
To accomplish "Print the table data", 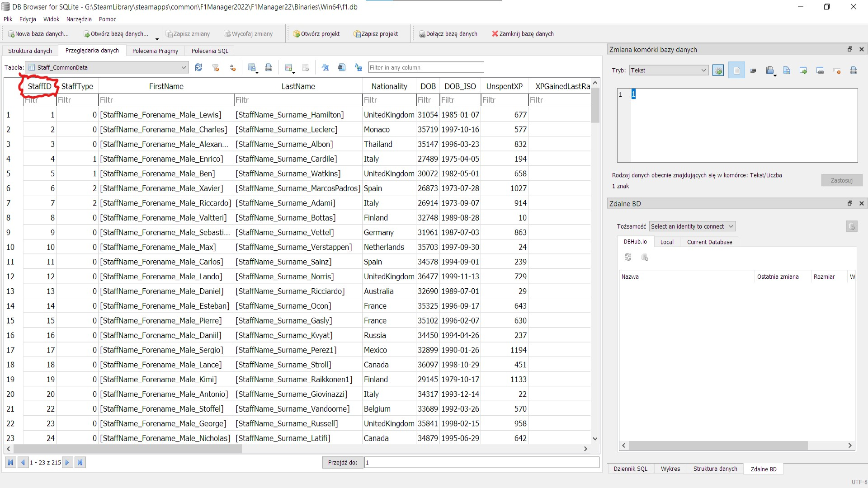I will pyautogui.click(x=269, y=68).
